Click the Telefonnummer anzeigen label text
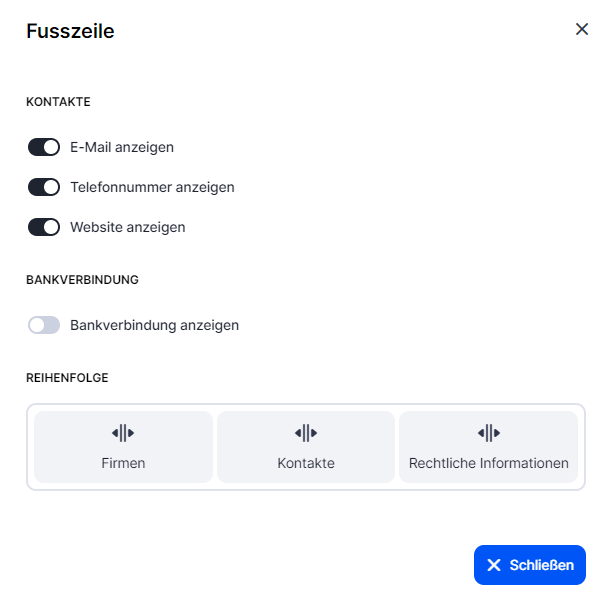The width and height of the screenshot is (613, 613). pyautogui.click(x=152, y=187)
